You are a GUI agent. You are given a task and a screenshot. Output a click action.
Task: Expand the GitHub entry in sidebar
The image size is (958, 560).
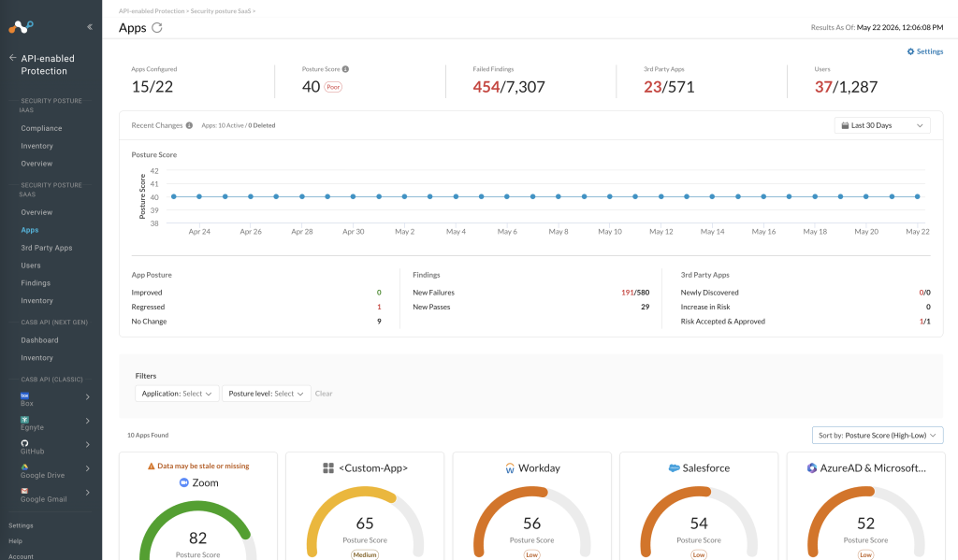click(x=87, y=445)
